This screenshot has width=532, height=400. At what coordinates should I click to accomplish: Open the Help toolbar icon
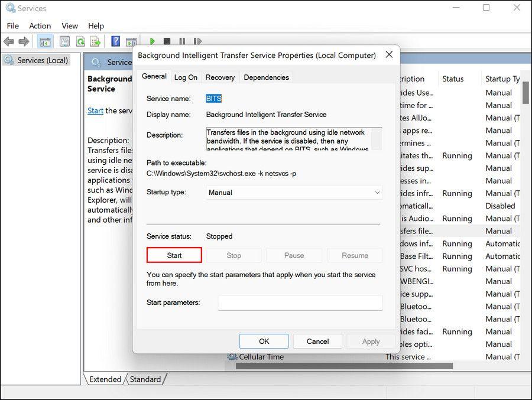tap(116, 41)
